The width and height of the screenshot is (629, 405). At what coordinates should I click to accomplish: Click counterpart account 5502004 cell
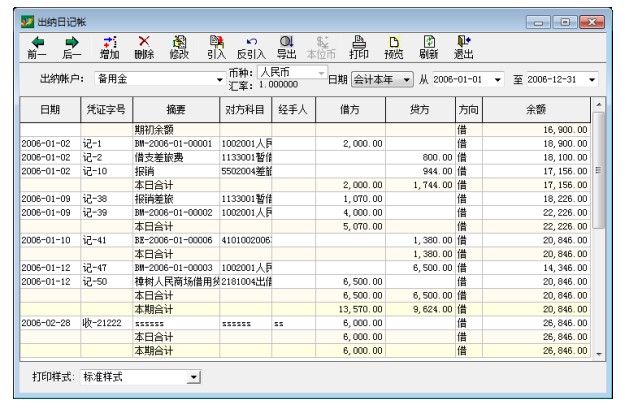click(246, 171)
